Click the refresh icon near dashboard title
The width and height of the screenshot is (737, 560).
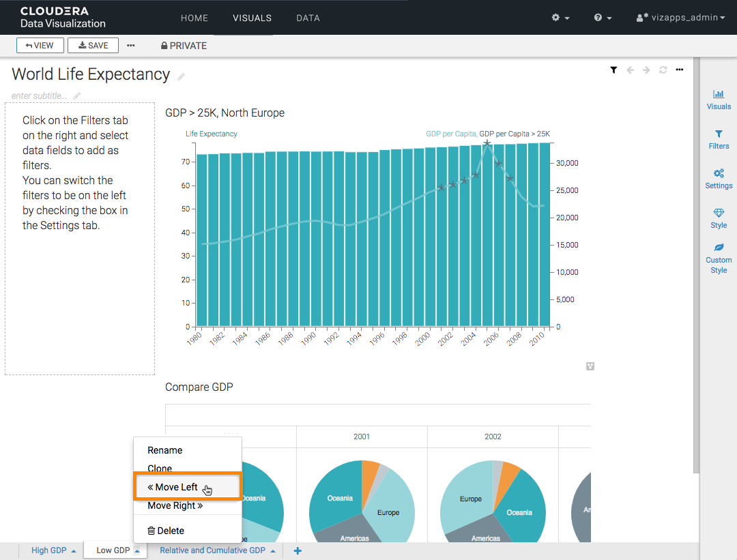663,70
